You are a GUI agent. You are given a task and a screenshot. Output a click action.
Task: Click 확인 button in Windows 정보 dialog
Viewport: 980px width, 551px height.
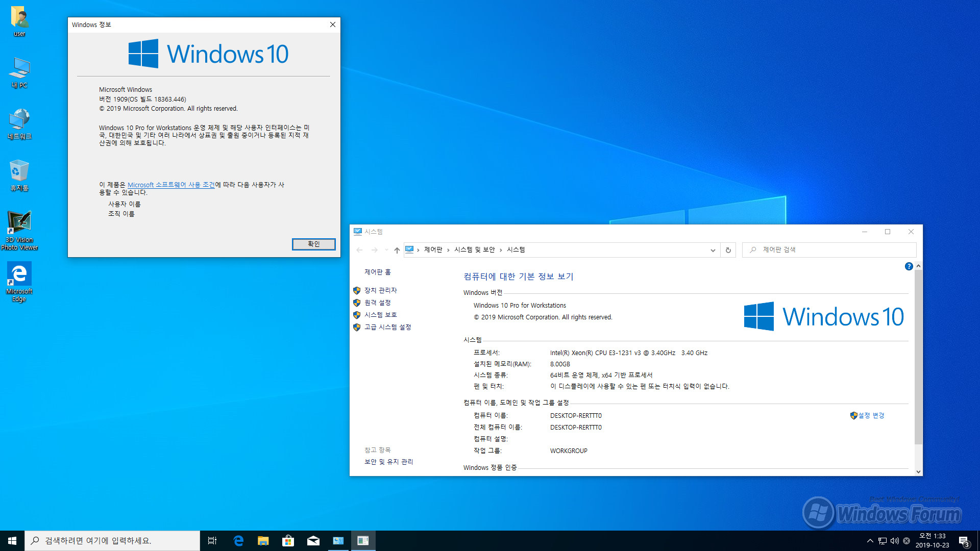(313, 244)
